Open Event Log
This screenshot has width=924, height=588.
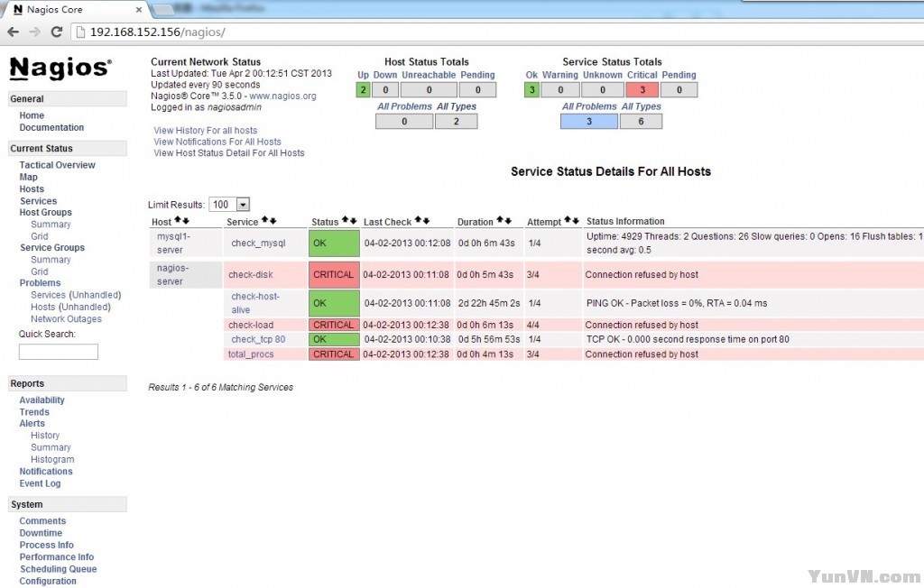pos(40,483)
